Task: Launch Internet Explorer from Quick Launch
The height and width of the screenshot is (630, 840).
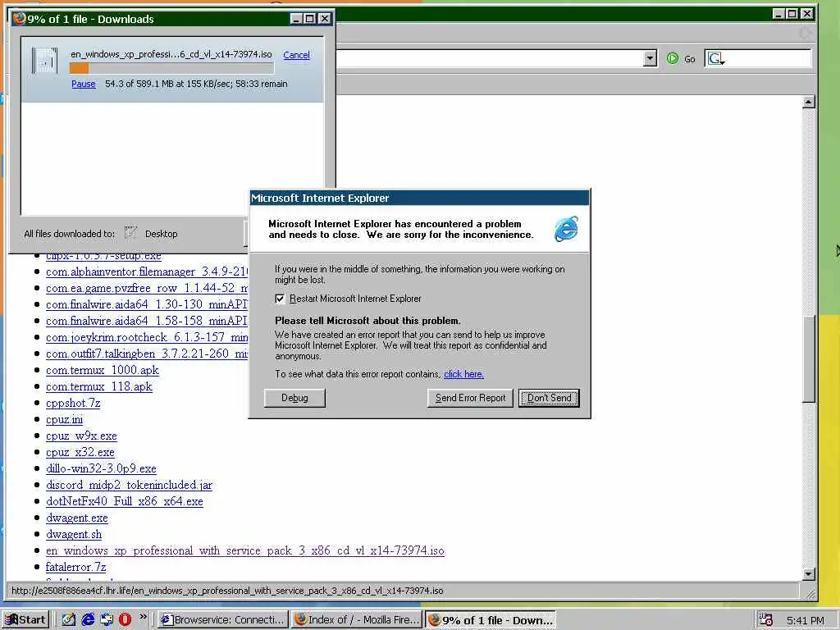Action: (88, 620)
